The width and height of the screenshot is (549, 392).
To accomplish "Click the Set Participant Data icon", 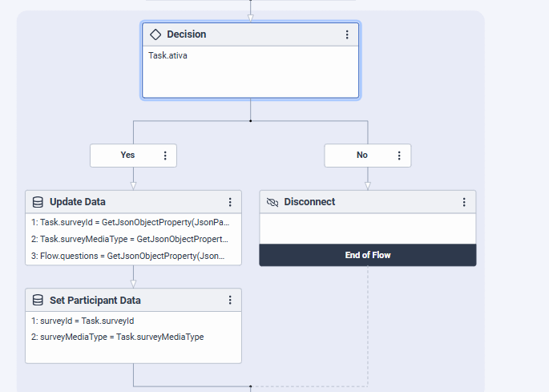I will pyautogui.click(x=38, y=301).
